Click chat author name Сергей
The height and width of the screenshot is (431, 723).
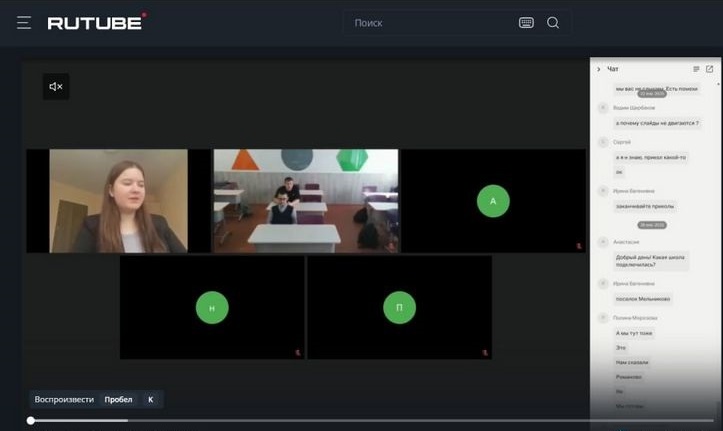pos(622,142)
